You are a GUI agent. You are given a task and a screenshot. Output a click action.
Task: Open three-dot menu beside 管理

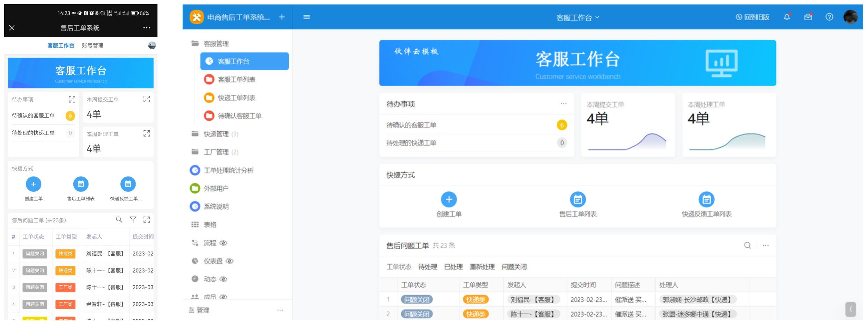click(x=280, y=310)
